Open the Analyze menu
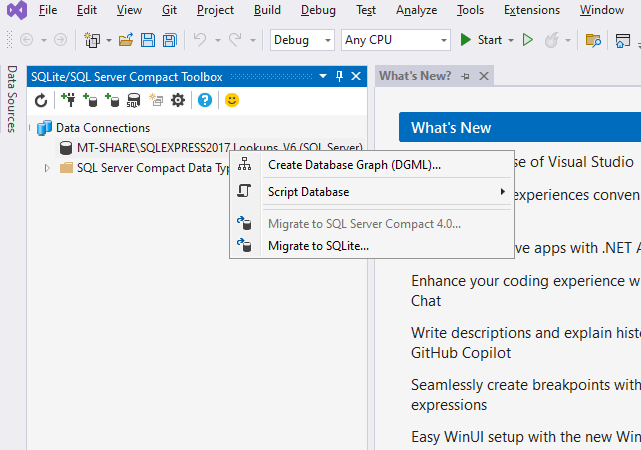The height and width of the screenshot is (450, 641). click(x=417, y=10)
